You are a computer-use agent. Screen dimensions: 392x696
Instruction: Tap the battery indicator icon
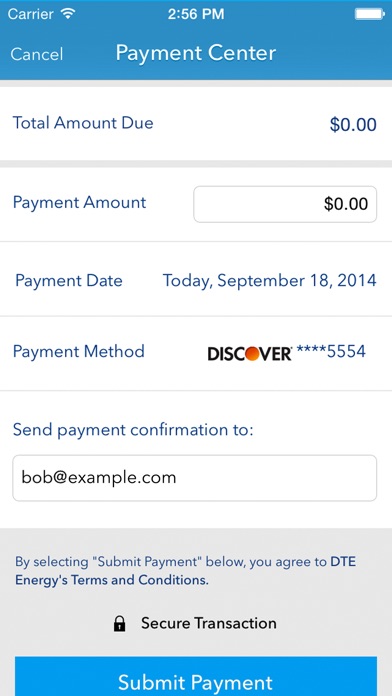tap(369, 14)
